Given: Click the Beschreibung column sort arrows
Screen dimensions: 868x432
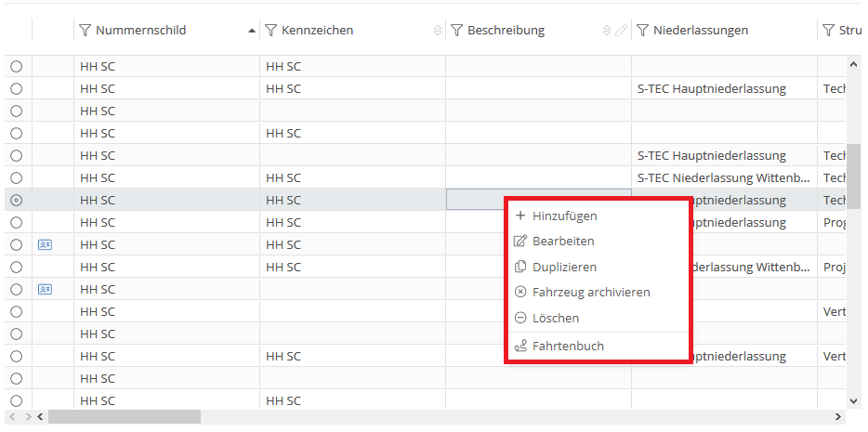Looking at the screenshot, I should (607, 31).
